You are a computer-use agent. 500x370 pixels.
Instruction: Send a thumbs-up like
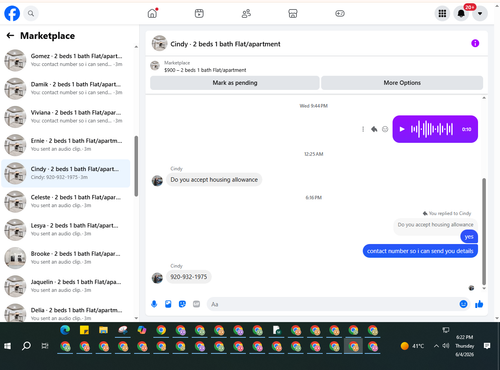[x=479, y=304]
